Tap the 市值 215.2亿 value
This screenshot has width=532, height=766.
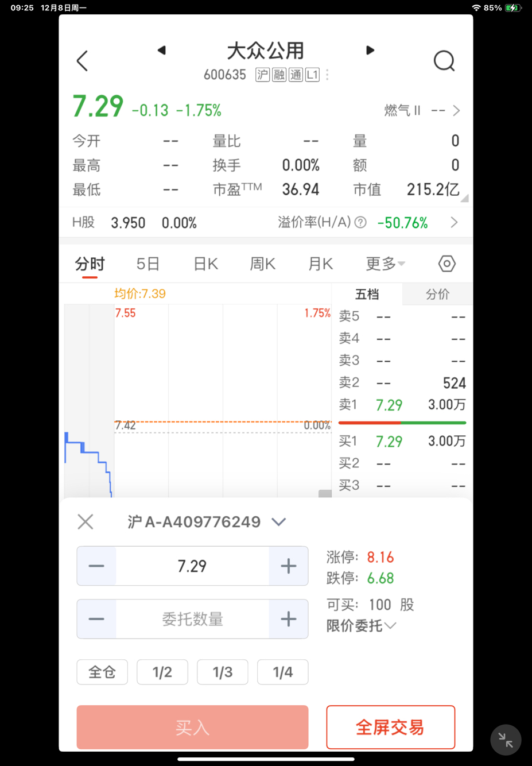[x=433, y=189]
